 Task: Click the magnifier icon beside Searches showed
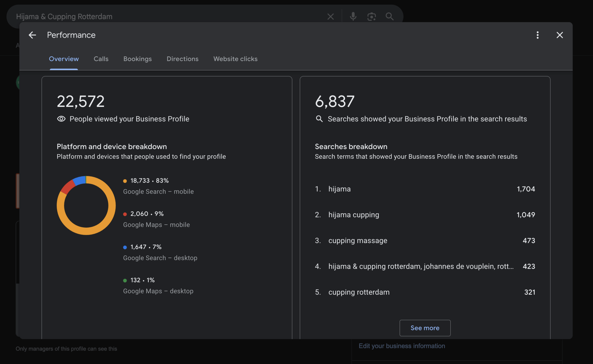click(x=319, y=119)
